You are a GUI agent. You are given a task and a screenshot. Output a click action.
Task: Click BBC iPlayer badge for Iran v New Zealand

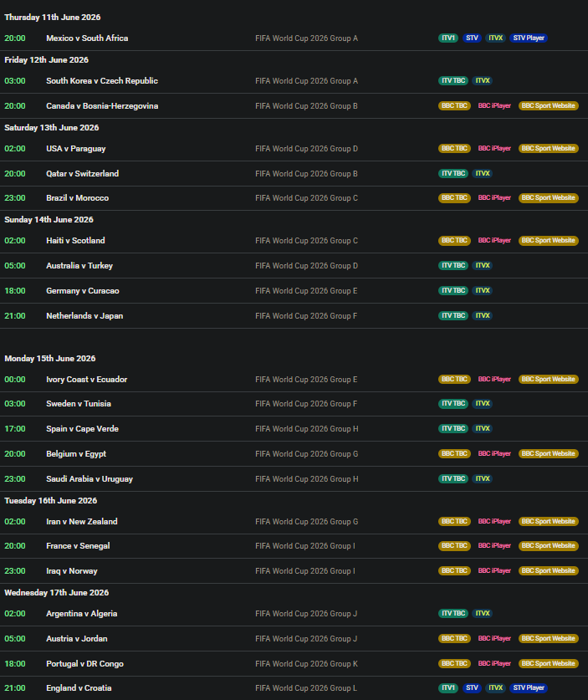click(x=494, y=521)
